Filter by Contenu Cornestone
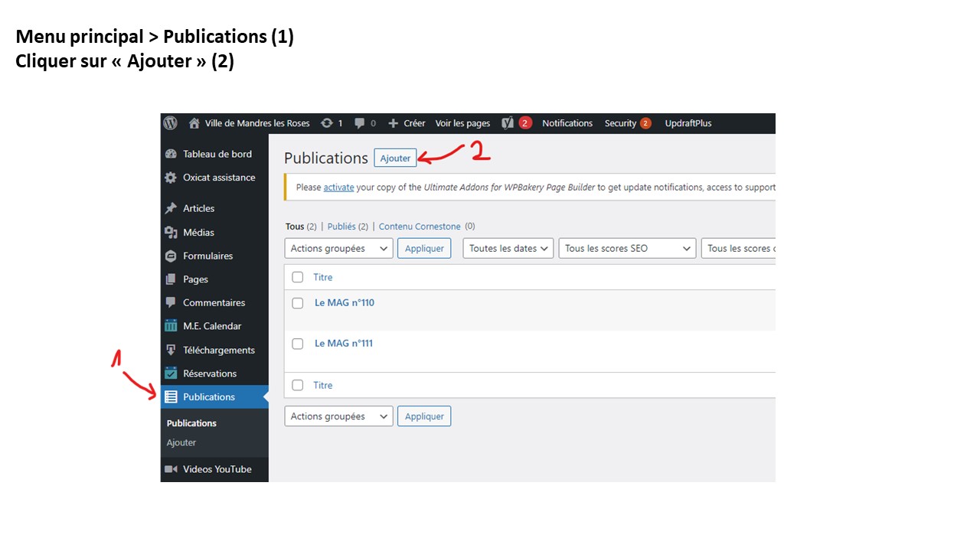 click(x=420, y=227)
